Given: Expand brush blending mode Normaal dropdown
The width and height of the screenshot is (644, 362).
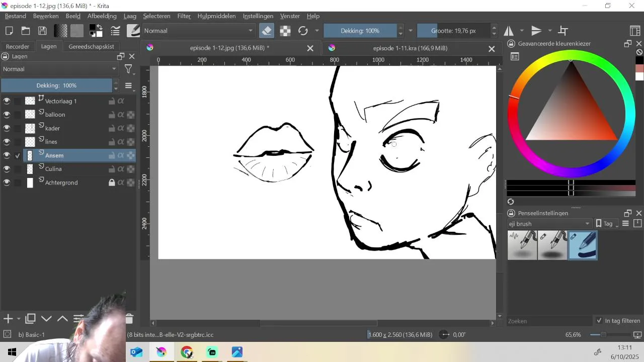Looking at the screenshot, I should pyautogui.click(x=199, y=31).
